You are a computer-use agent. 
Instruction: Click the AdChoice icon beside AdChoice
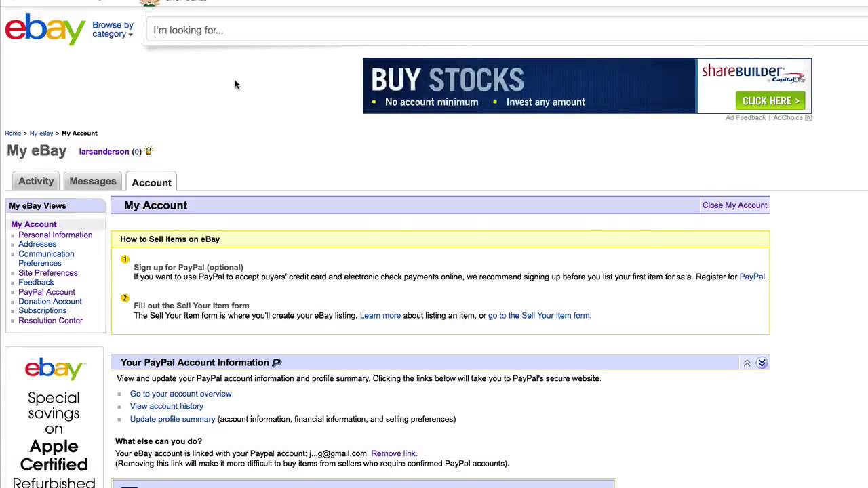(808, 118)
